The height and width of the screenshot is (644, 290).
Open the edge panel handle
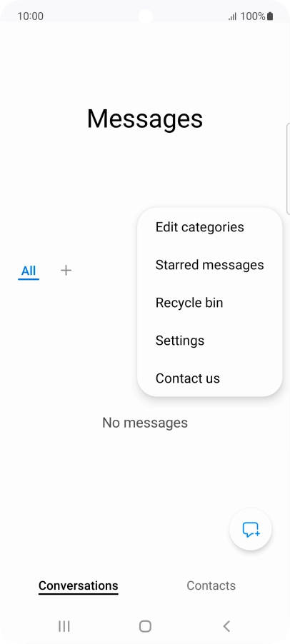[288, 168]
